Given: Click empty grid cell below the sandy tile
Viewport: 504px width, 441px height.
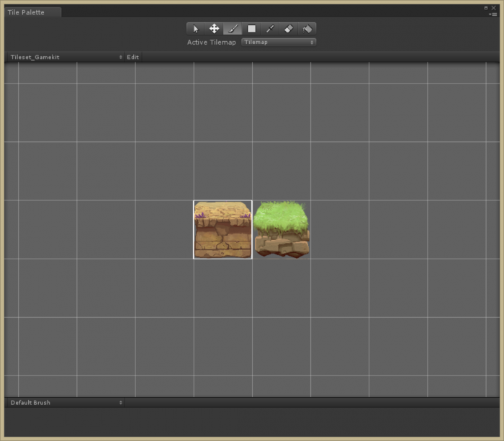Looking at the screenshot, I should 222,288.
